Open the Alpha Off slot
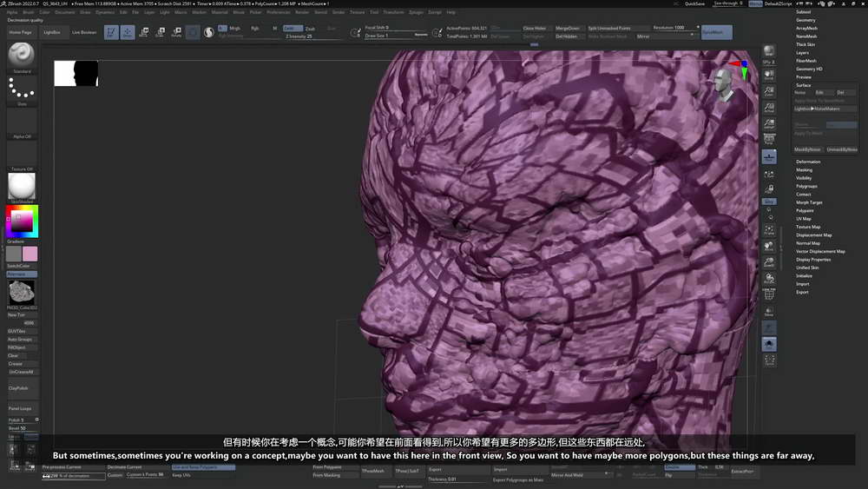Image resolution: width=868 pixels, height=489 pixels. (22, 122)
